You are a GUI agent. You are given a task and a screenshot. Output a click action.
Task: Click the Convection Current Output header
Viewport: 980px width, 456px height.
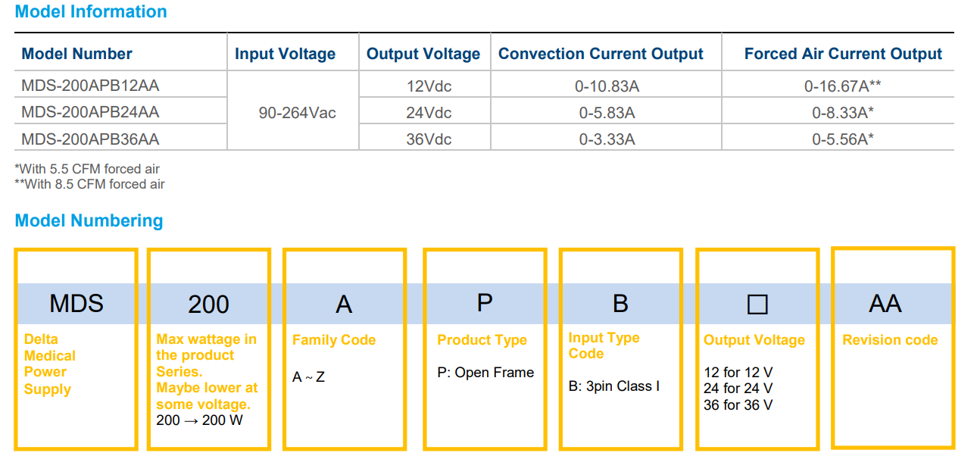coord(601,54)
